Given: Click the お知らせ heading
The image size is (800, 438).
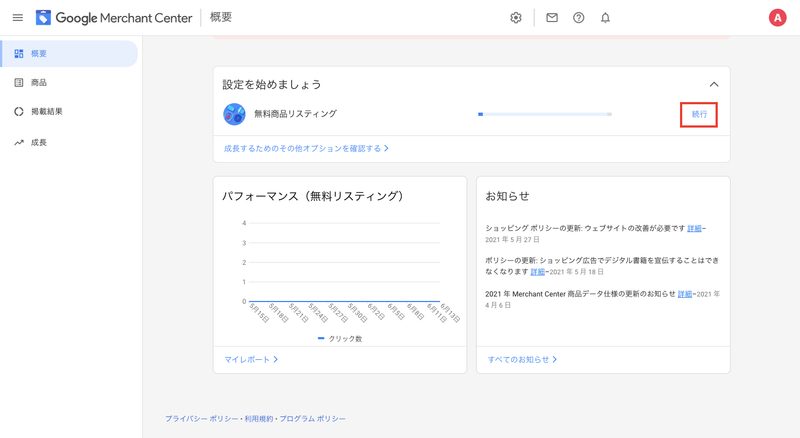Looking at the screenshot, I should (507, 196).
